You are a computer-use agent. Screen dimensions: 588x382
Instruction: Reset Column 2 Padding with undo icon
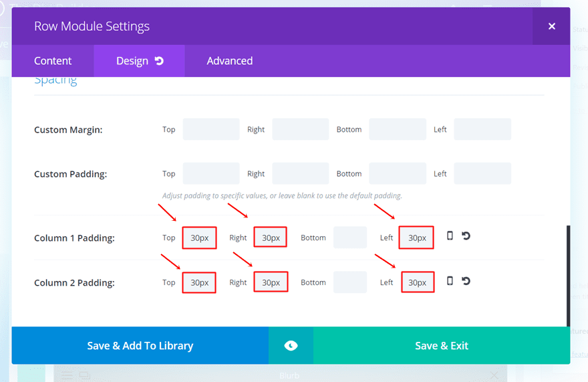pos(466,281)
